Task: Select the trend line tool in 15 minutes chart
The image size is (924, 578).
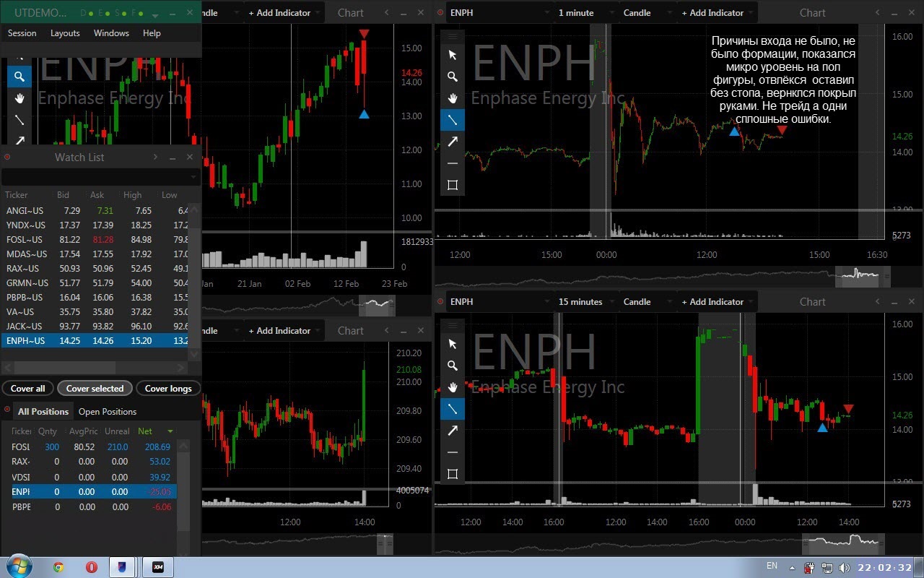Action: coord(453,409)
